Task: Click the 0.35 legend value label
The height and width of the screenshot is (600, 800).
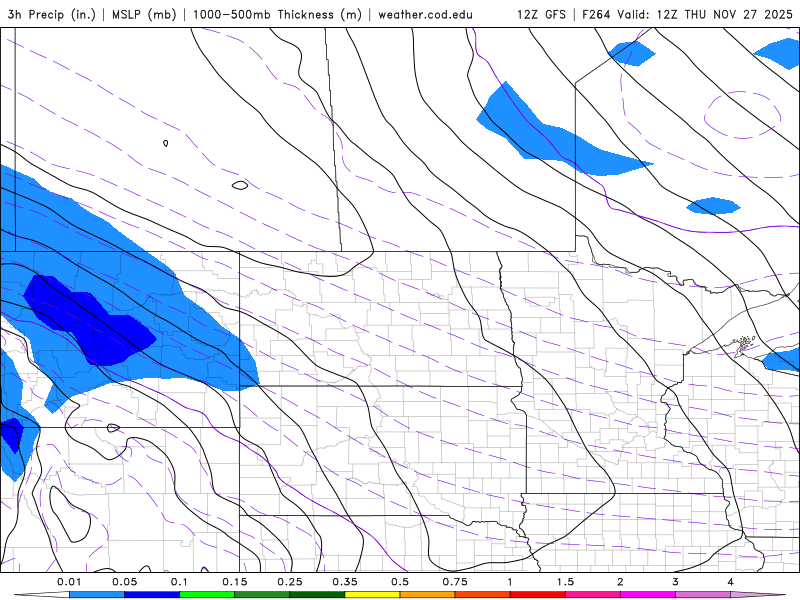Action: pos(345,582)
